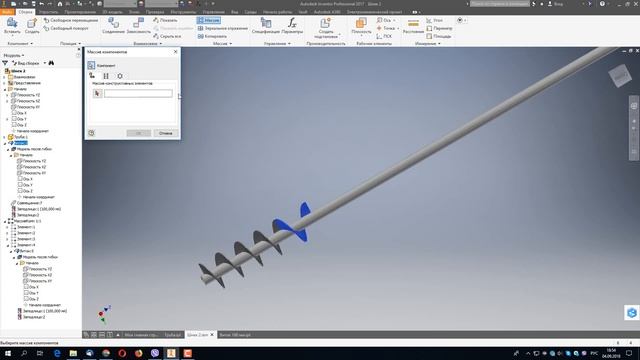
Task: Click the ViewCube in the viewport corner
Action: click(620, 76)
